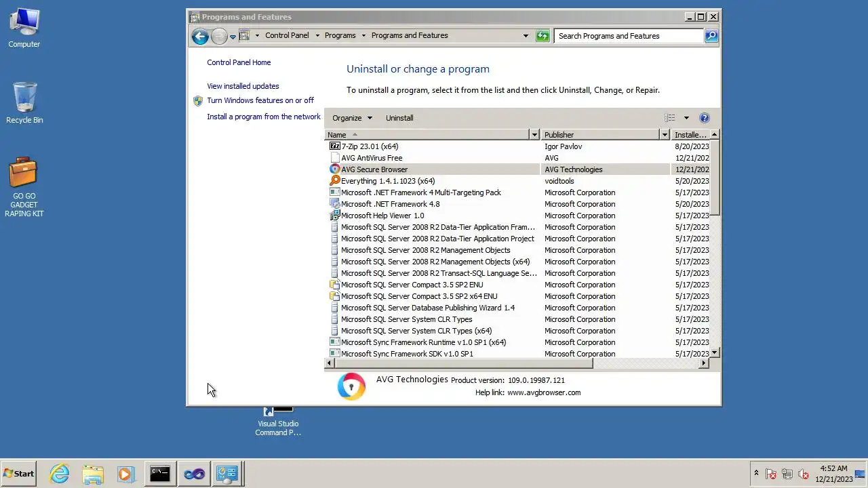Open Turn Windows features on or off

(260, 100)
